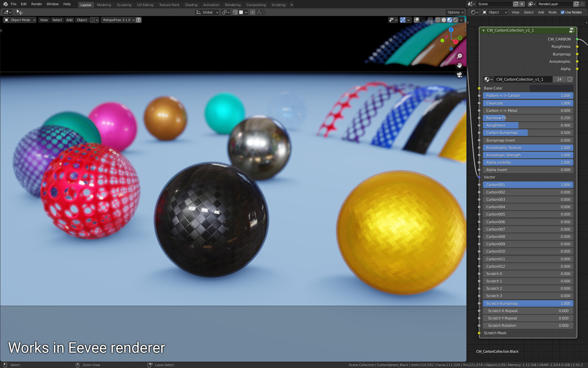588x368 pixels.
Task: Click the zoom magnifier icon in viewport
Action: (459, 56)
